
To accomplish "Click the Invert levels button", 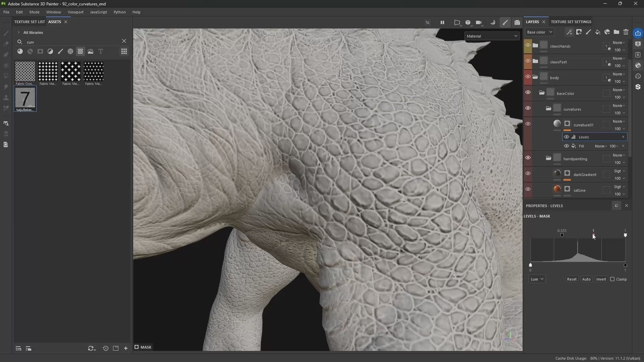I will pos(601,279).
